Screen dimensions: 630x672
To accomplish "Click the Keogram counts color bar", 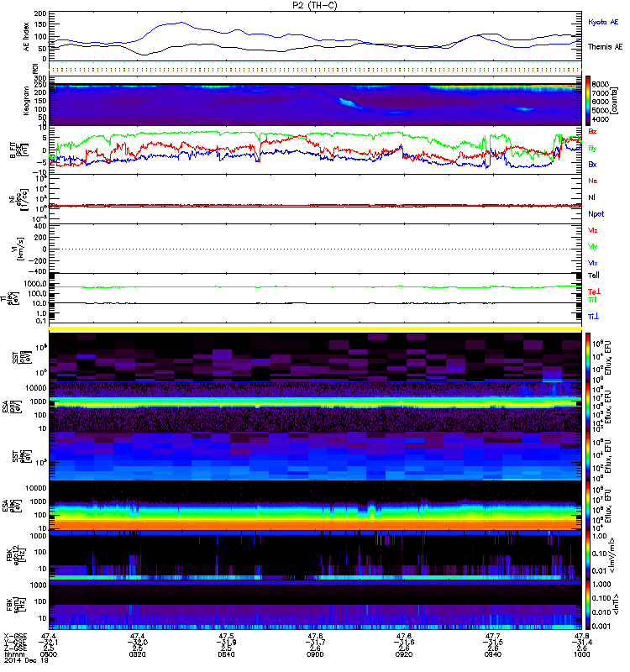I will click(x=588, y=101).
